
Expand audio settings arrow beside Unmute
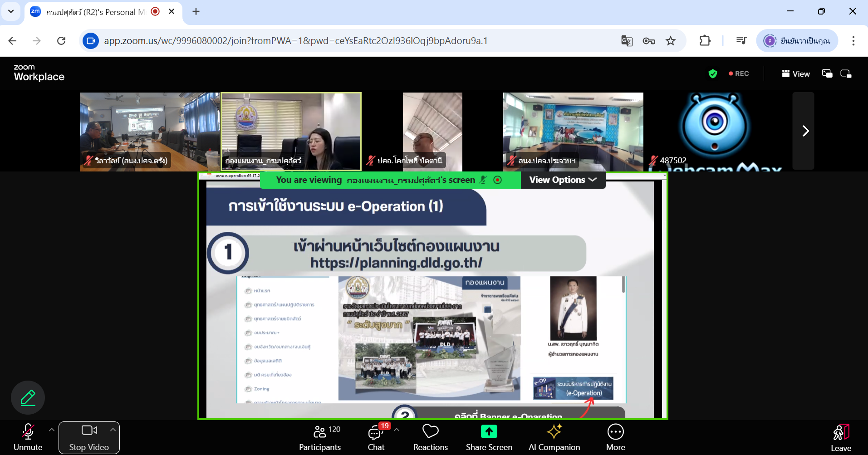tap(51, 429)
